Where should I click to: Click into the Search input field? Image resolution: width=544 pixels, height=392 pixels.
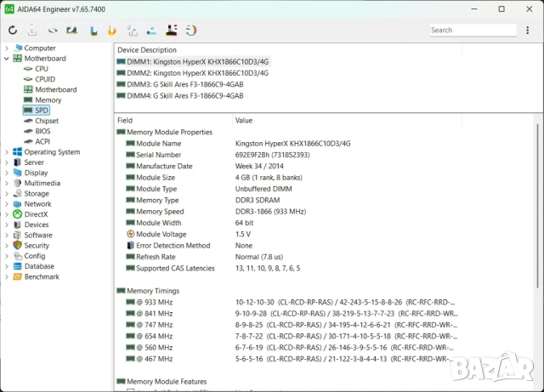pos(472,31)
